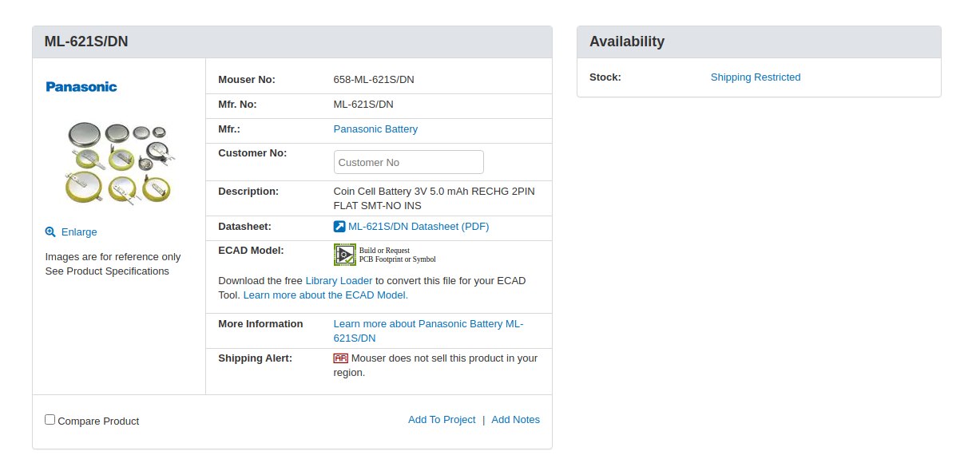Viewport: 980px width, 455px height.
Task: Click the Compare Product label text
Action: tap(98, 421)
